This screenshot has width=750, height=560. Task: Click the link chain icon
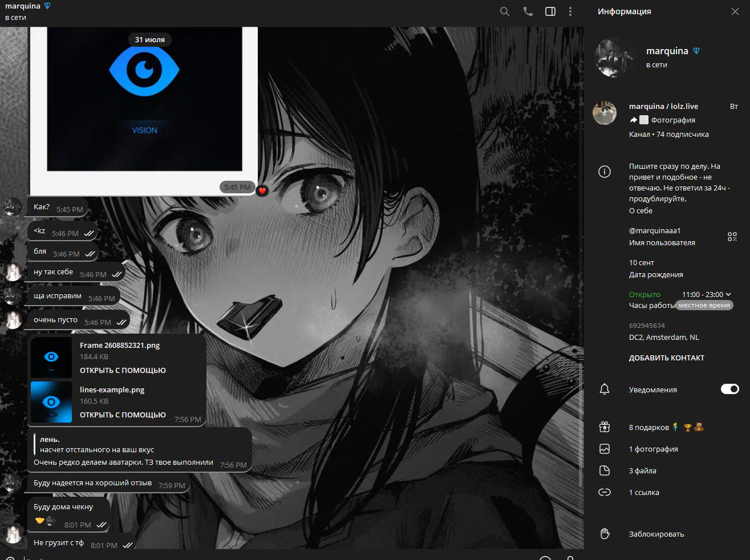coord(605,492)
